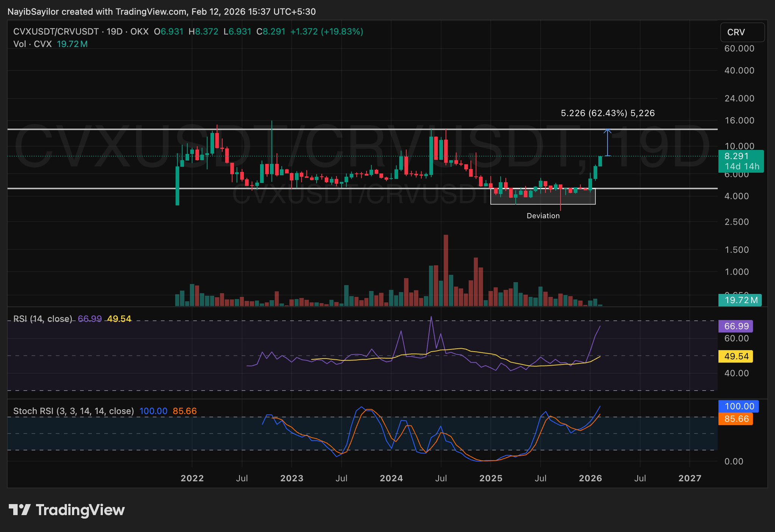The image size is (775, 532).
Task: Click the 2025 label on time axis
Action: pos(491,478)
